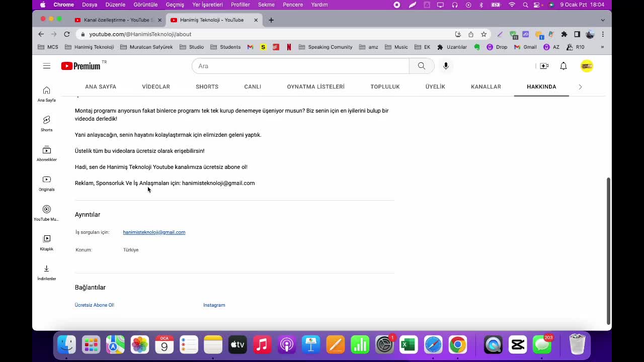Image resolution: width=644 pixels, height=362 pixels.
Task: Open the notifications bell
Action: [563, 66]
